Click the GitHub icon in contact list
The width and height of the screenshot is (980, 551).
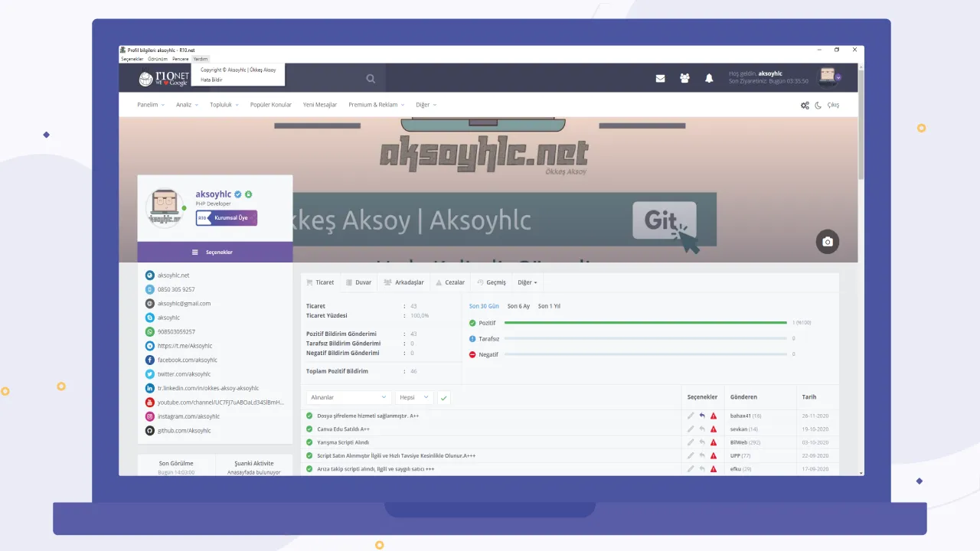click(150, 431)
